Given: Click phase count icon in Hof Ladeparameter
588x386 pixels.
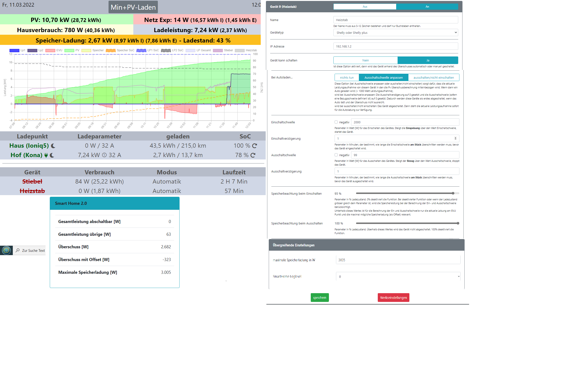Looking at the screenshot, I should 104,155.
